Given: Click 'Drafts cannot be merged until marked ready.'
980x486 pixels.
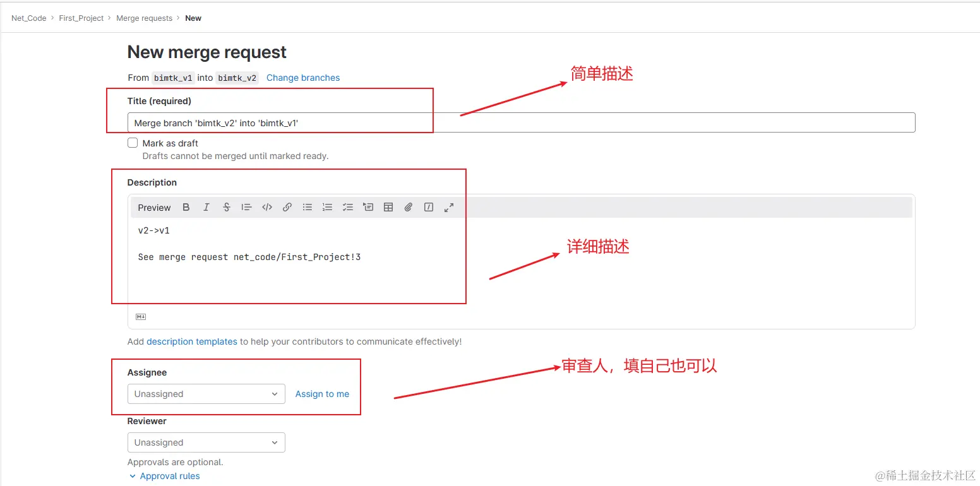Looking at the screenshot, I should tap(236, 156).
